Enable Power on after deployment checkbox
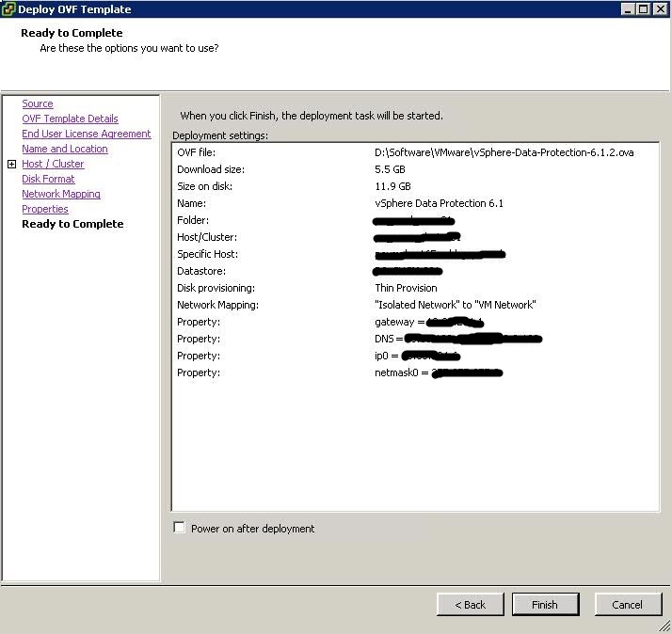The height and width of the screenshot is (634, 672). [179, 528]
